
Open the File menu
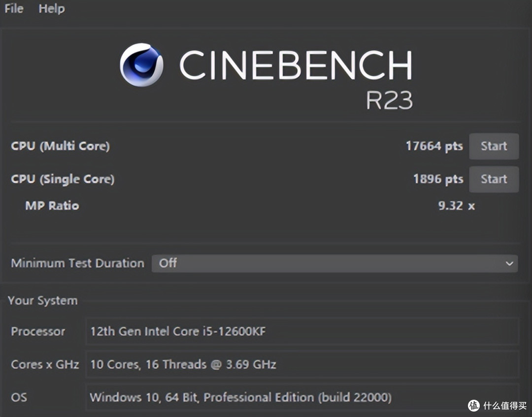coord(14,8)
